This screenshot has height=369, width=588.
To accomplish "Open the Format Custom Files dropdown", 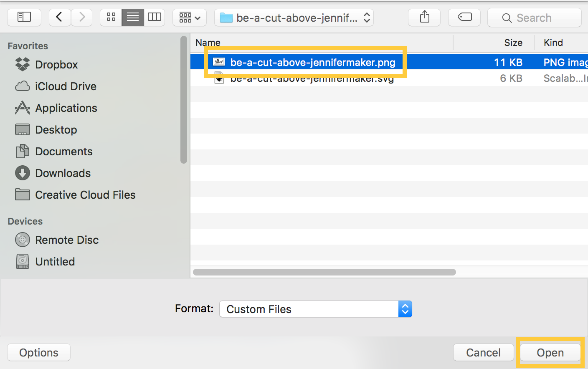I will tap(316, 309).
